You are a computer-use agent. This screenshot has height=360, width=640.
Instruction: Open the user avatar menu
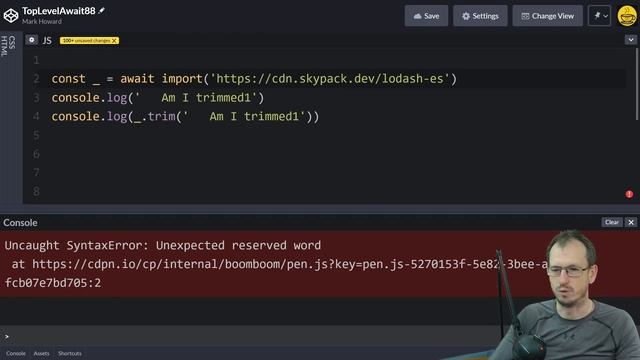click(x=627, y=16)
